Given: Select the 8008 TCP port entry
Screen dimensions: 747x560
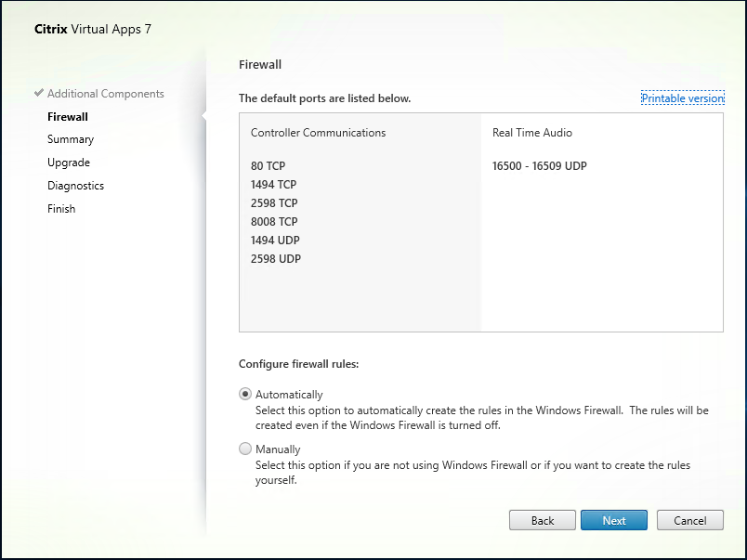Looking at the screenshot, I should tap(273, 222).
